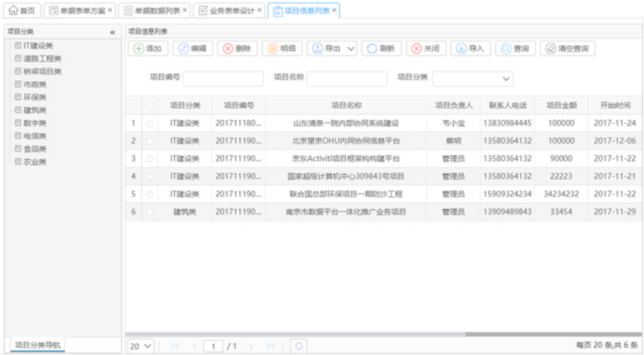
Task: Check row 4 国家超级计算机中心 checkbox
Action: pyautogui.click(x=150, y=176)
